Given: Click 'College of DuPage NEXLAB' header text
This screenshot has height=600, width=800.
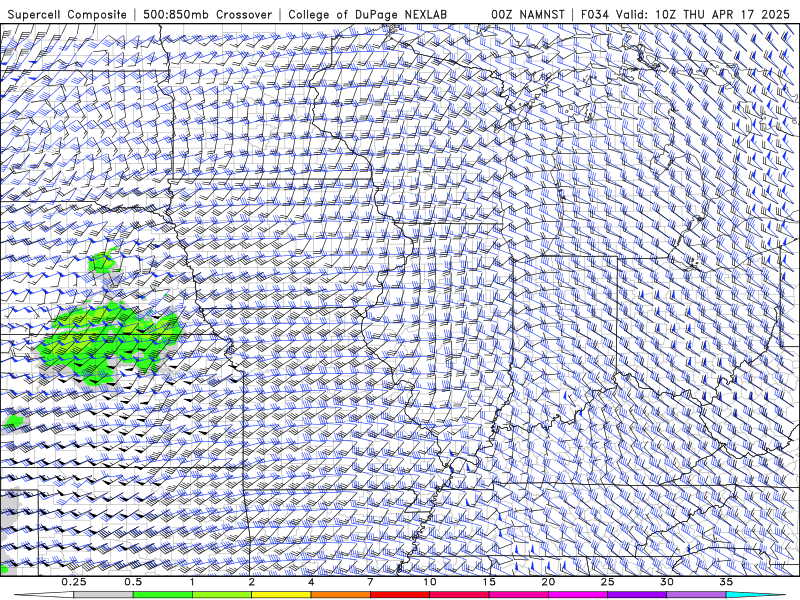Looking at the screenshot, I should pyautogui.click(x=367, y=15).
